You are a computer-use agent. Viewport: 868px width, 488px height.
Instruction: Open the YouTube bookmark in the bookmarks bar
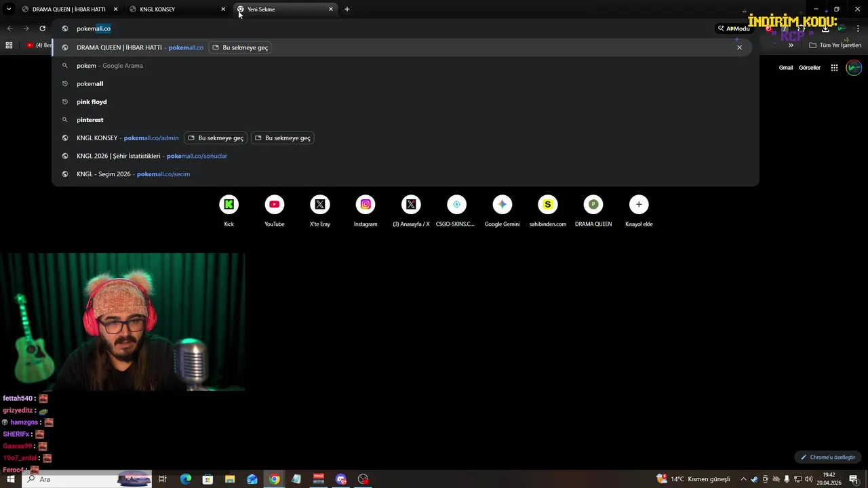coord(39,45)
